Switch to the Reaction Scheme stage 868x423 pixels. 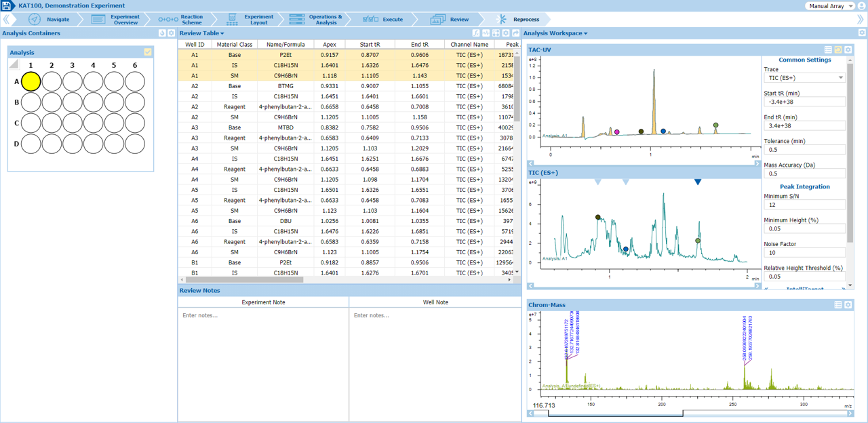(x=193, y=18)
